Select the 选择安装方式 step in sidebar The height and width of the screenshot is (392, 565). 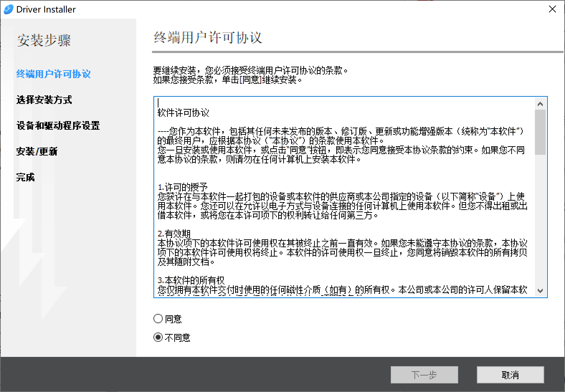tap(44, 100)
